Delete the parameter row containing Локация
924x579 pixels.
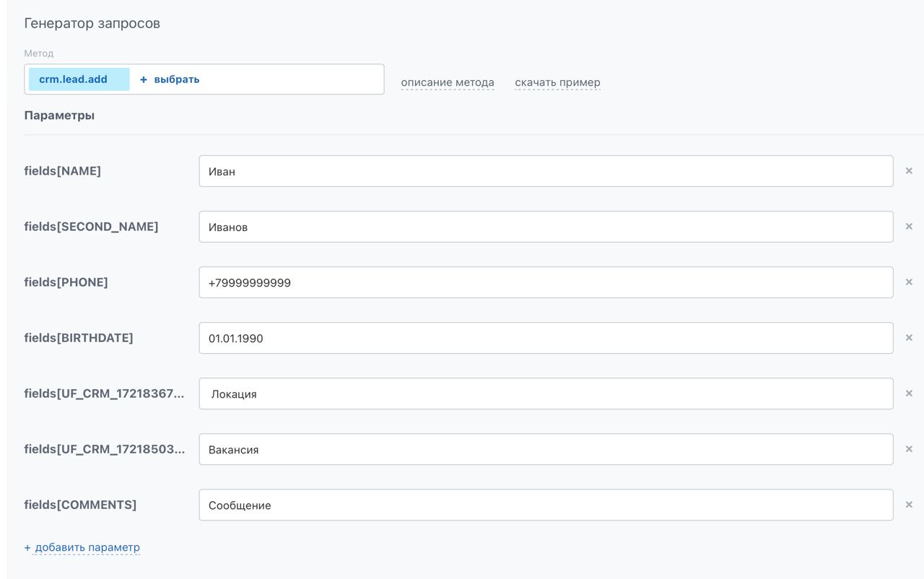pos(909,393)
